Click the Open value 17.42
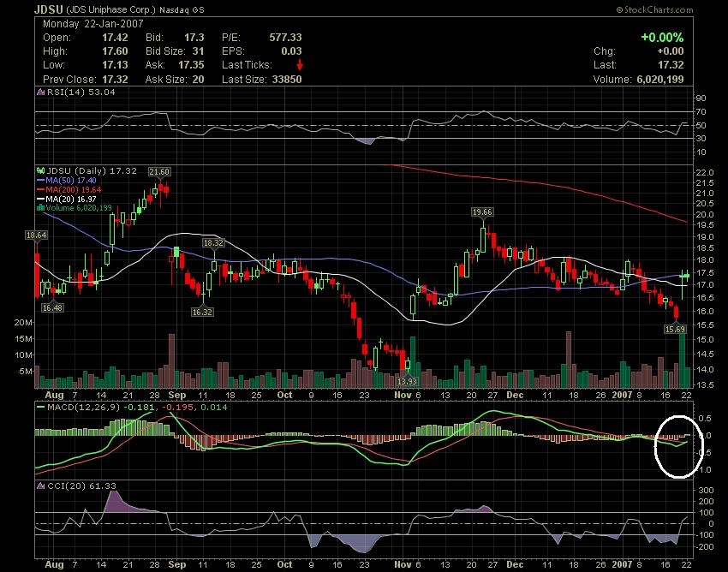The width and height of the screenshot is (728, 572). (115, 38)
